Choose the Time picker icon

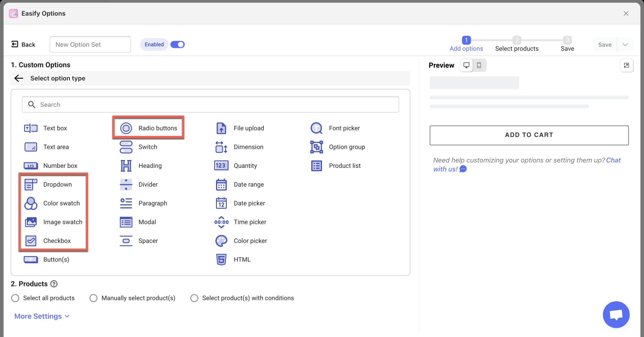pyautogui.click(x=221, y=222)
